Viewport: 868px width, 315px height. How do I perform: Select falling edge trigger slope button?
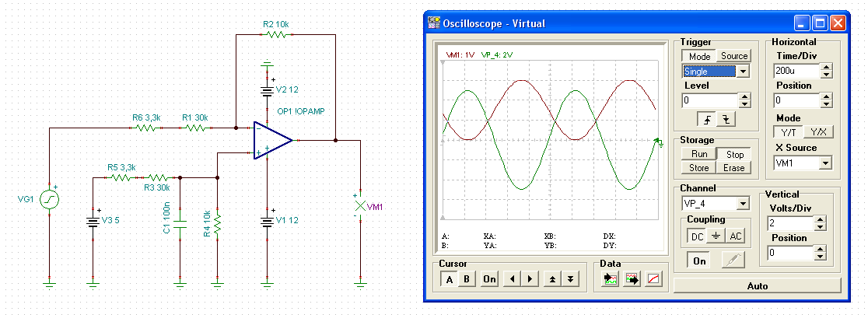pos(724,119)
